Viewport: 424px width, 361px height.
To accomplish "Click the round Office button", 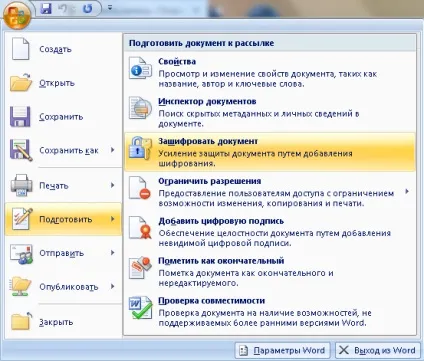I will [x=17, y=15].
